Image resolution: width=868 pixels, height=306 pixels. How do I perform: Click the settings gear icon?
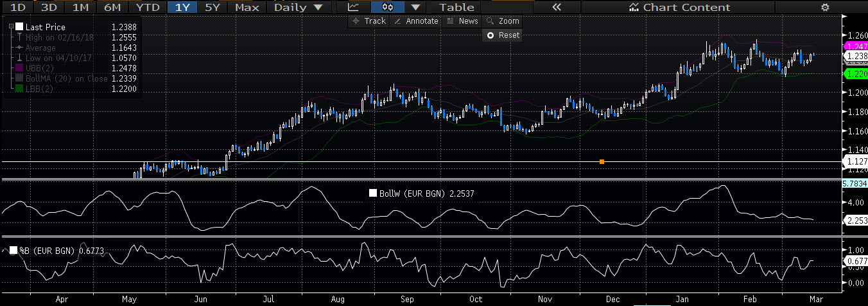click(x=825, y=7)
